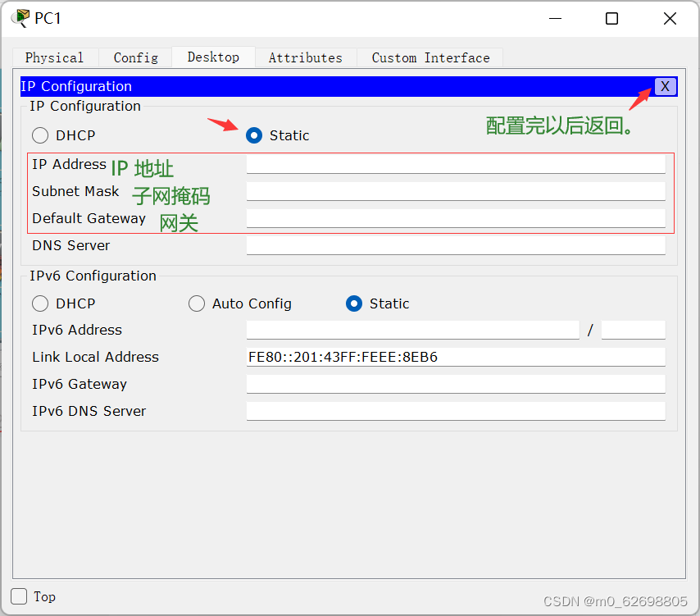Click the PC1 window title icon

(20, 18)
